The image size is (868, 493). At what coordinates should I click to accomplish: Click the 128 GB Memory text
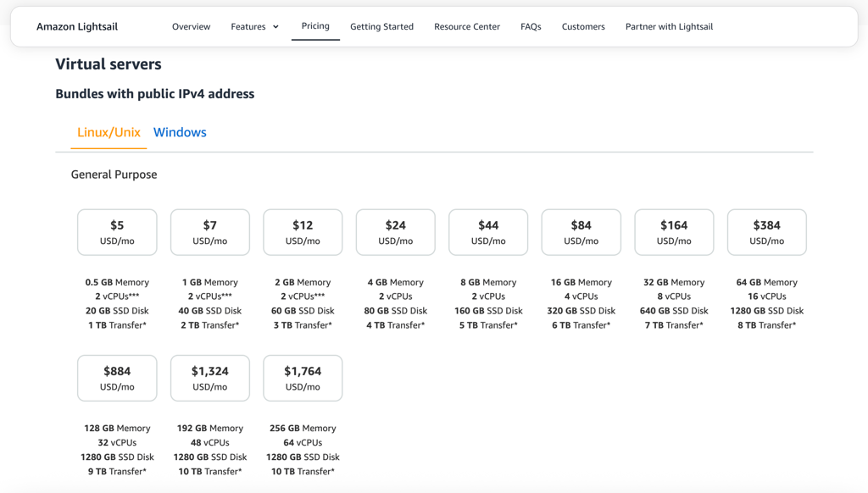point(117,429)
